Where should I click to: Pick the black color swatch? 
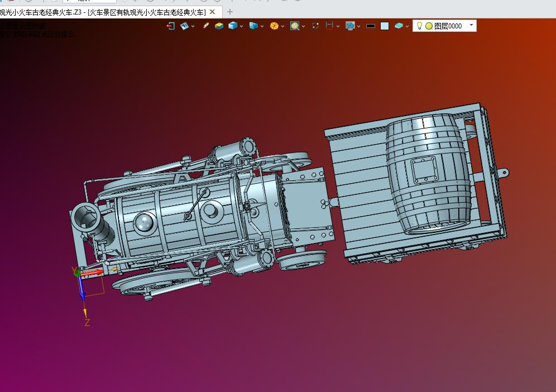click(x=371, y=26)
